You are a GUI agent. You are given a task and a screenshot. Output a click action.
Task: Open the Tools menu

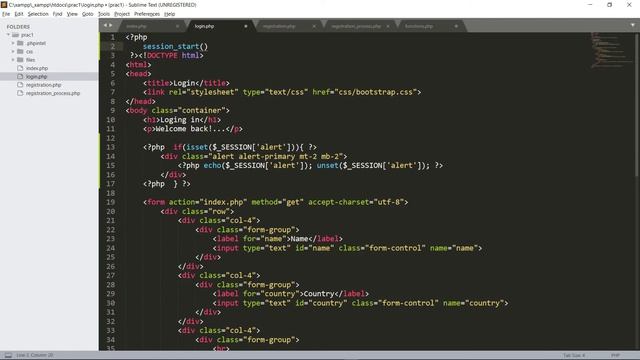[x=104, y=14]
